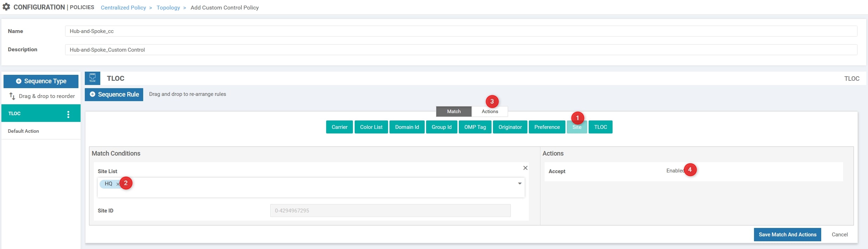Open the Topology breadcrumb link

168,7
